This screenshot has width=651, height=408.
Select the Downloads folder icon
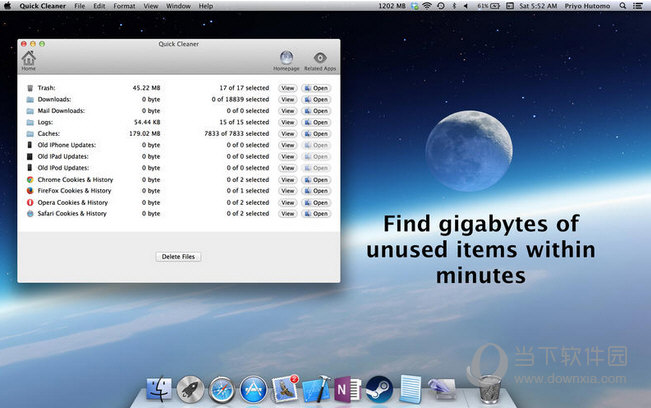point(30,100)
